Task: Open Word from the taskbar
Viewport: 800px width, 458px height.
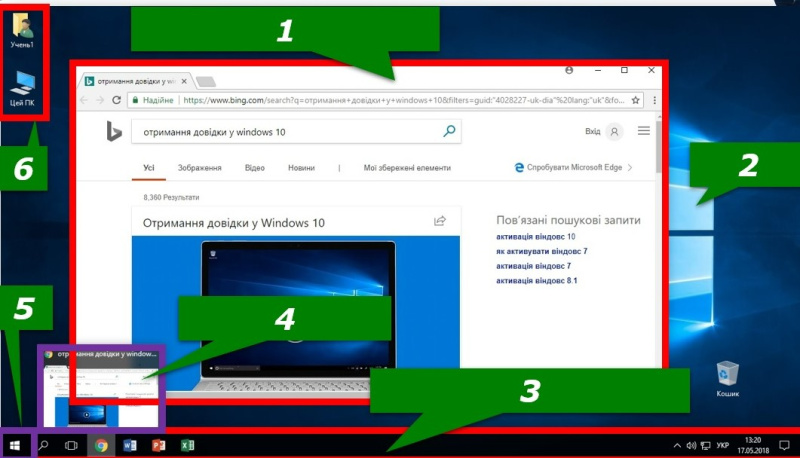Action: pyautogui.click(x=129, y=445)
